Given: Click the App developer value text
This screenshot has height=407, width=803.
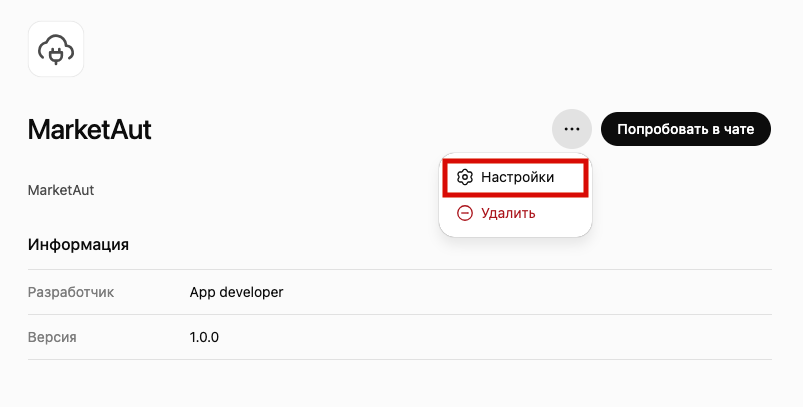Looking at the screenshot, I should (x=236, y=292).
